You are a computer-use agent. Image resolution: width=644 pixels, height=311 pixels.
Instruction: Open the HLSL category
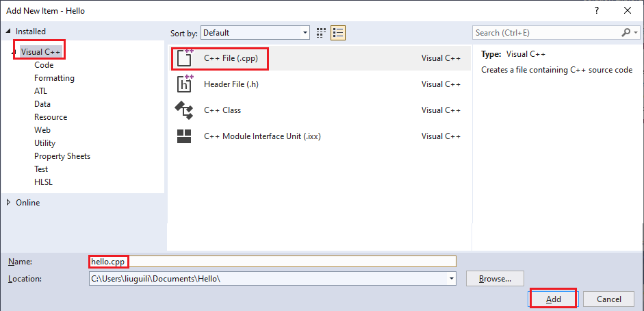(43, 182)
